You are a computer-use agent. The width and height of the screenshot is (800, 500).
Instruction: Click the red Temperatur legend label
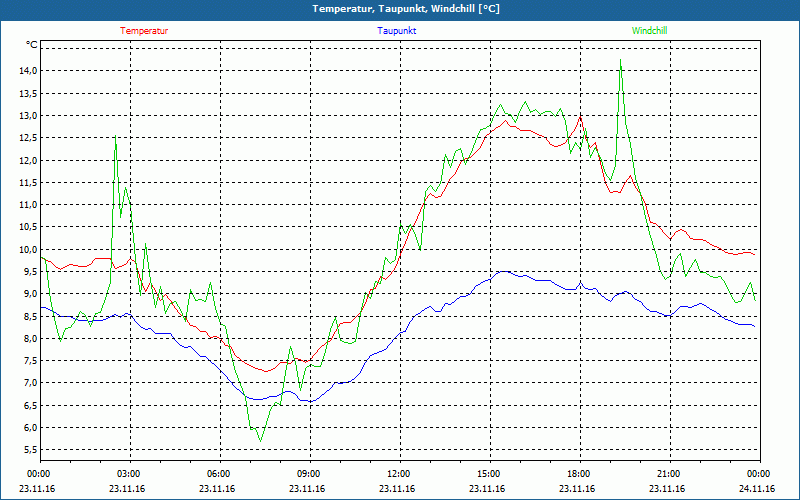[144, 31]
